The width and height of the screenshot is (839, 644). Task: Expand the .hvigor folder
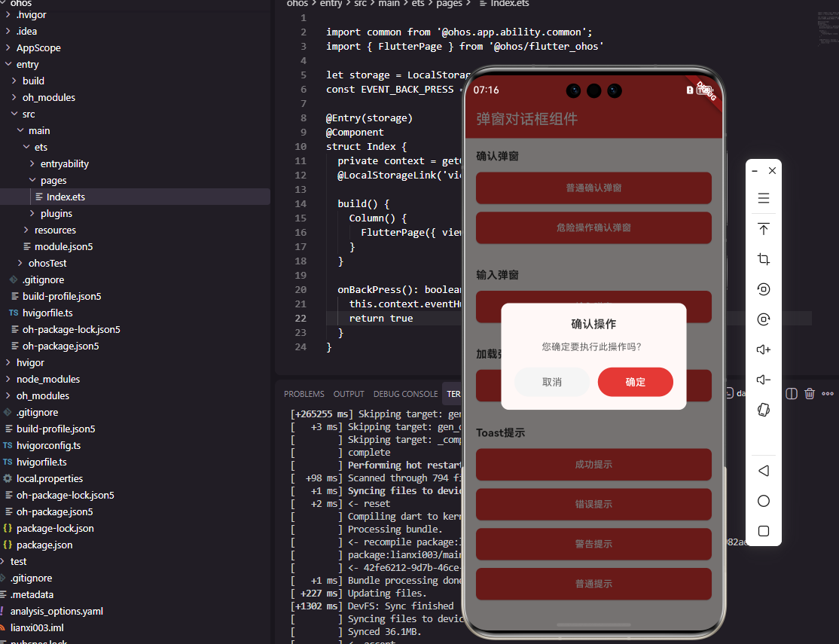[31, 15]
